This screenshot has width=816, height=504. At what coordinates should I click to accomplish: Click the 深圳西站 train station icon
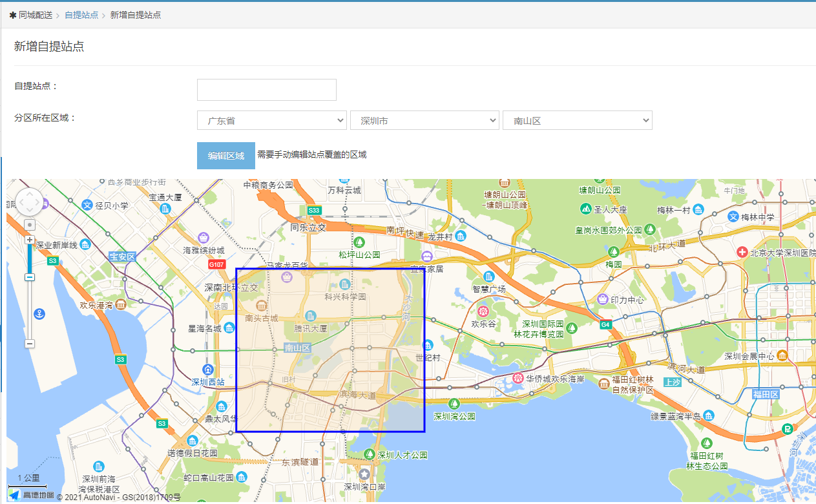coord(207,370)
